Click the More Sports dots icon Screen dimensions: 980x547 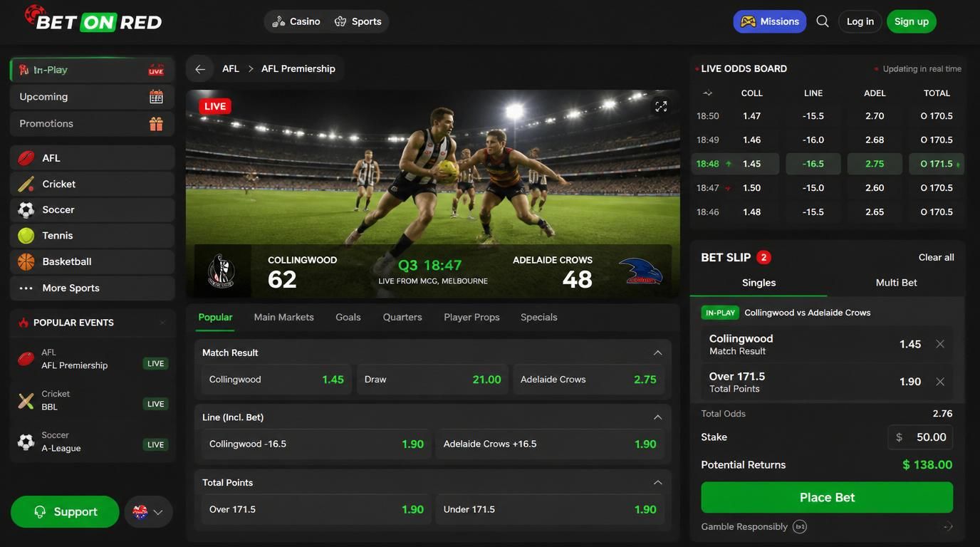[x=26, y=288]
